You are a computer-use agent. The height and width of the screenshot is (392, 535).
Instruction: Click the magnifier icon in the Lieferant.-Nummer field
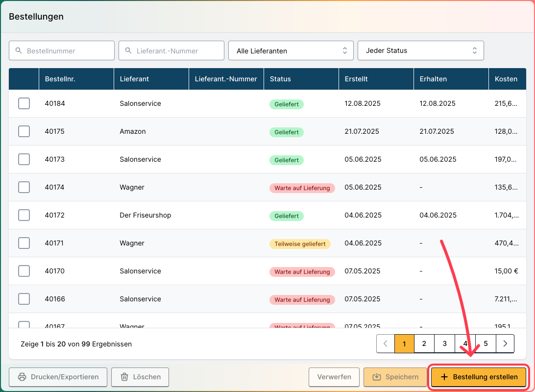(128, 50)
